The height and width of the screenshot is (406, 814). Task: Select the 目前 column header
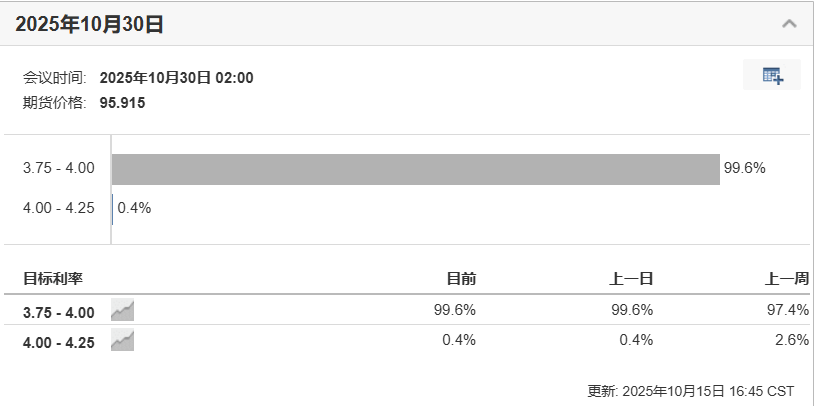[460, 279]
